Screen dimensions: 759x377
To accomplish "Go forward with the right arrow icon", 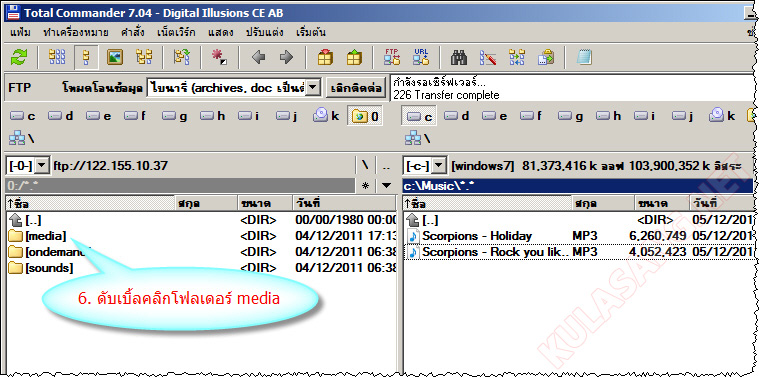I will point(287,58).
